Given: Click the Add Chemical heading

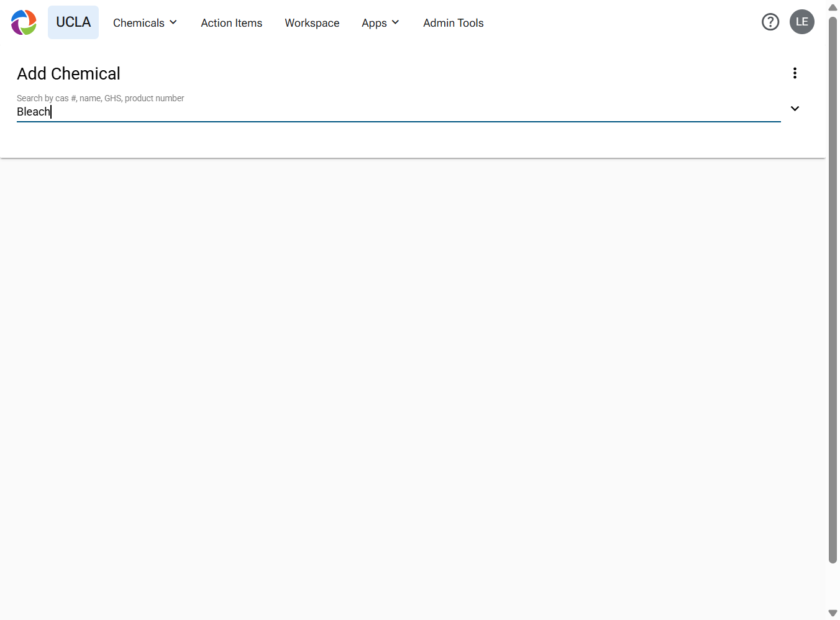Looking at the screenshot, I should tap(68, 73).
